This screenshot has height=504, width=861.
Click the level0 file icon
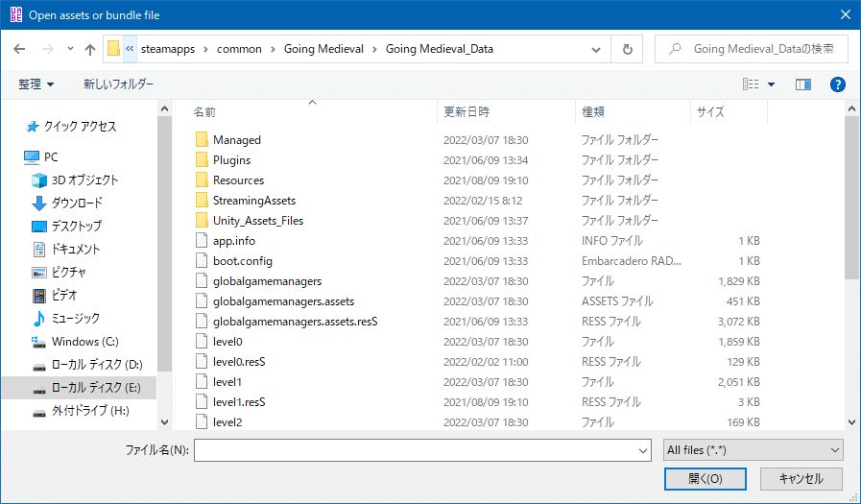click(202, 342)
